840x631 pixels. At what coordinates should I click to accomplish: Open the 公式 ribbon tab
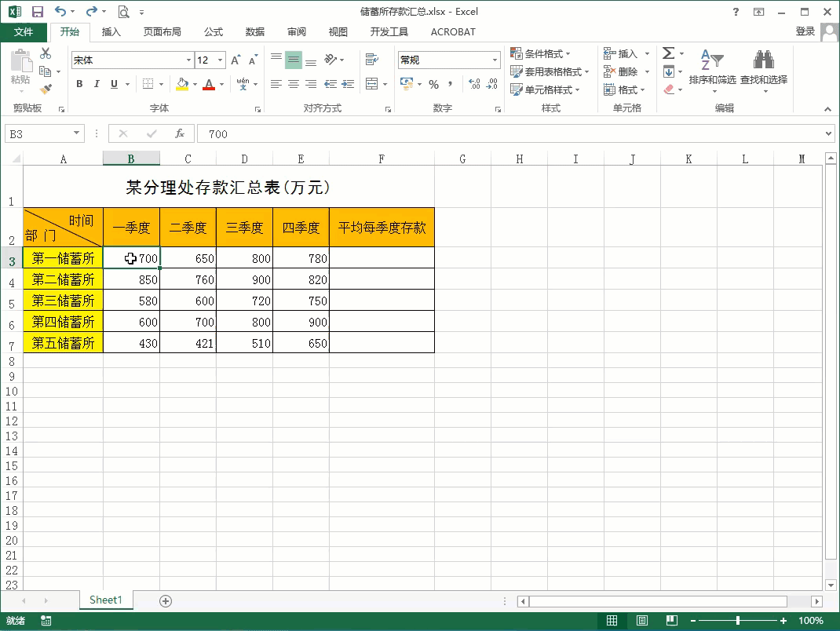point(214,32)
